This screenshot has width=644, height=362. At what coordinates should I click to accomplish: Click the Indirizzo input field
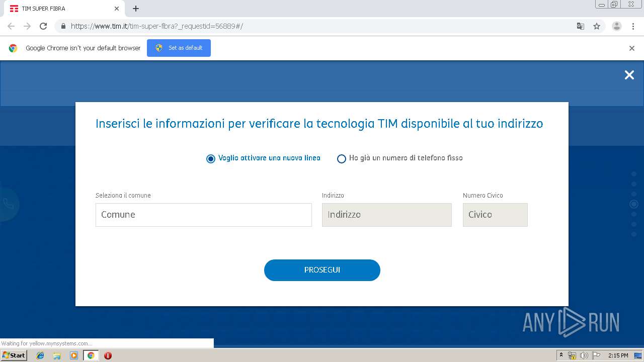[387, 215]
